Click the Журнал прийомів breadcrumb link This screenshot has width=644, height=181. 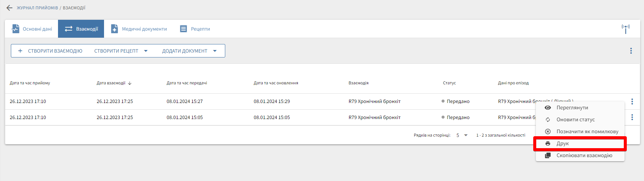coord(37,8)
